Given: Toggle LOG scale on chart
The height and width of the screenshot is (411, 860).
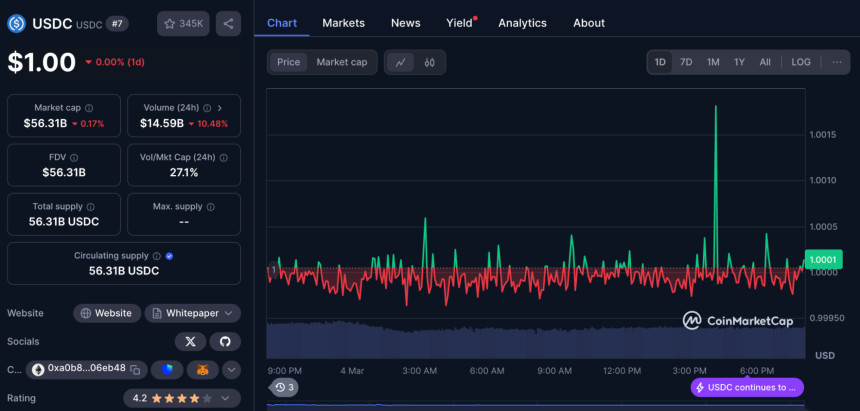Looking at the screenshot, I should pyautogui.click(x=801, y=62).
